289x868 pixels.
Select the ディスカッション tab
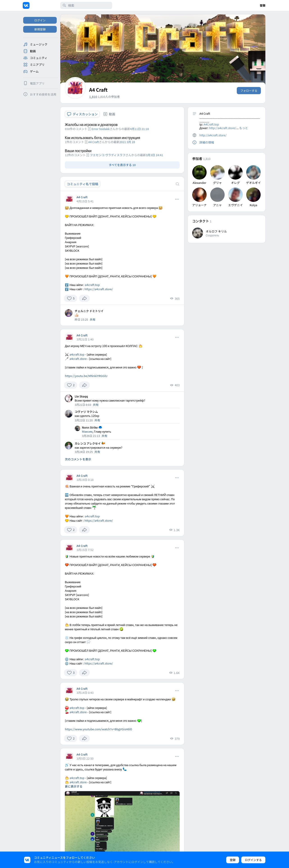point(82,114)
